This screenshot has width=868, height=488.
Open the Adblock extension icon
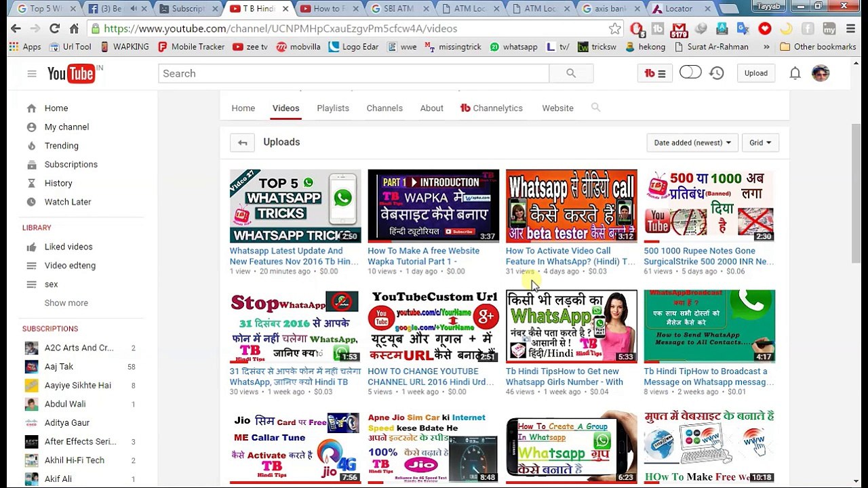[x=636, y=28]
